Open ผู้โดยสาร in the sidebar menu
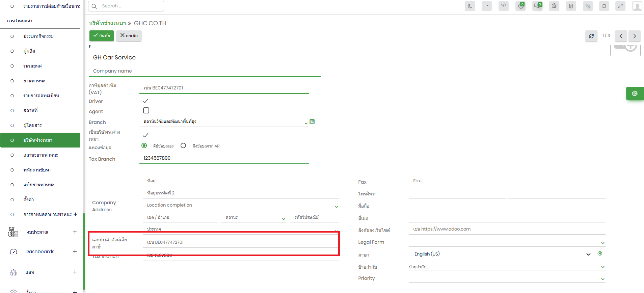Viewport: 644px width, 293px height. point(32,125)
